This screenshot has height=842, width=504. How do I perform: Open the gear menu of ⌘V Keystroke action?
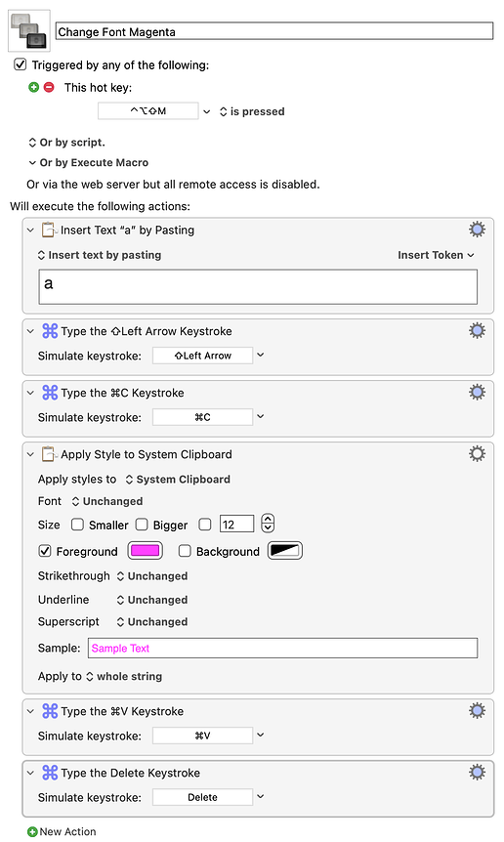tap(477, 711)
